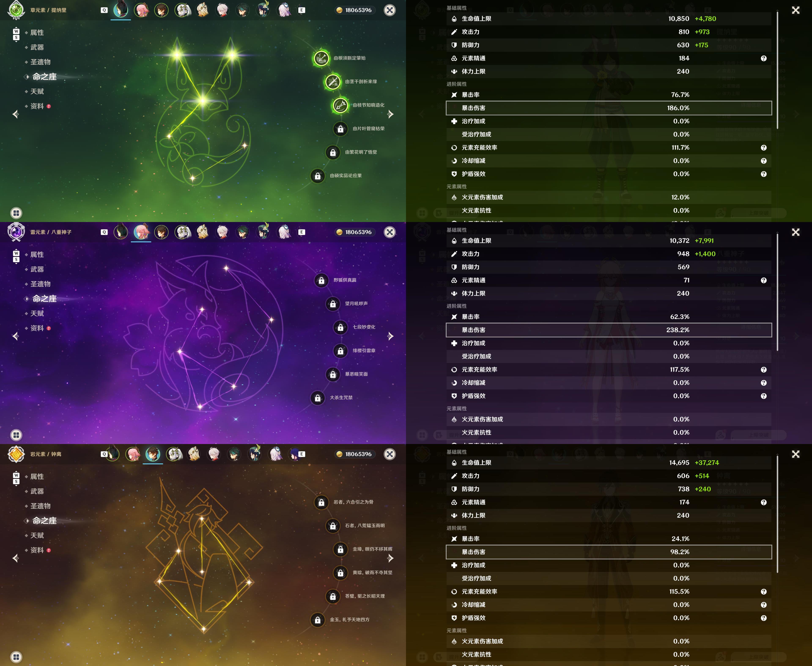812x666 pixels.
Task: Click the right arrow on Tighnari's constellation screen
Action: coord(390,114)
